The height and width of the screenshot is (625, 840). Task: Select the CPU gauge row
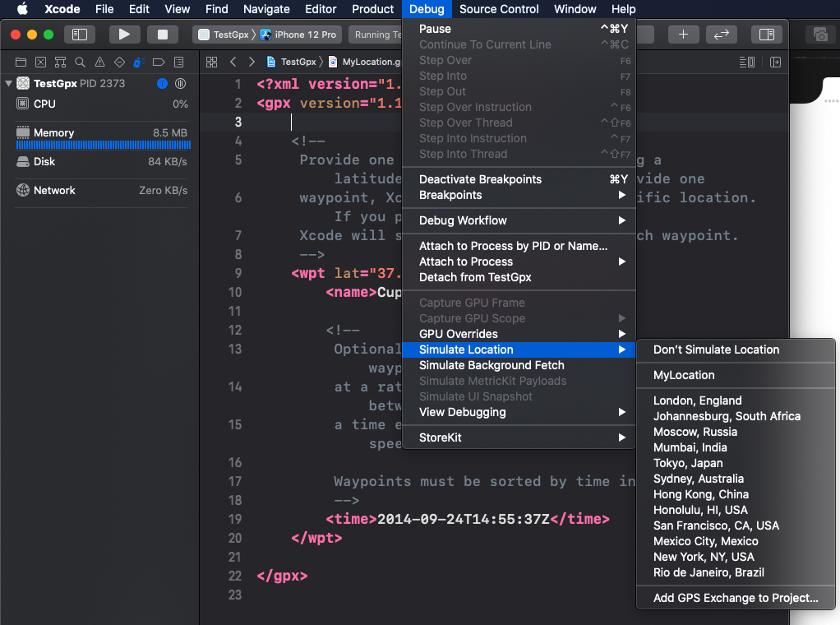tap(102, 104)
